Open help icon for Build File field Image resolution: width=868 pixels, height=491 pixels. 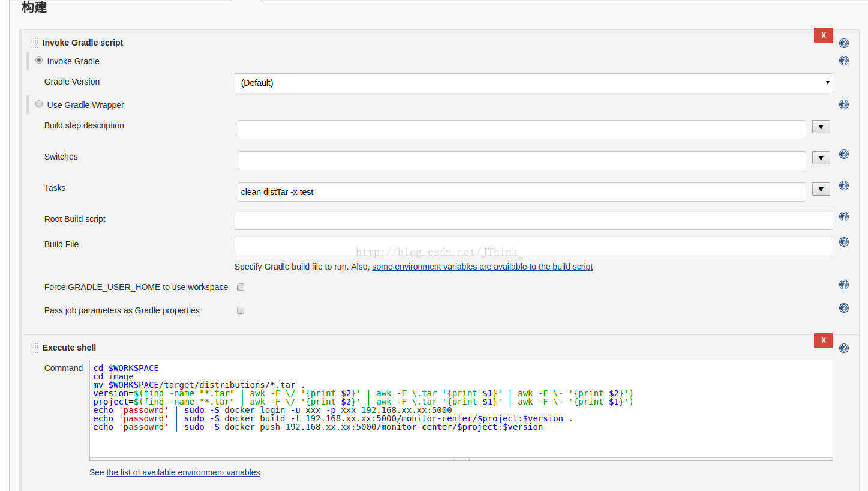coord(844,242)
